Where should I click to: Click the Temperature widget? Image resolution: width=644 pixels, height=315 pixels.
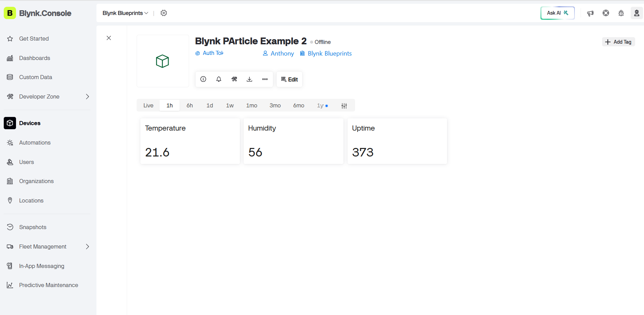click(190, 141)
